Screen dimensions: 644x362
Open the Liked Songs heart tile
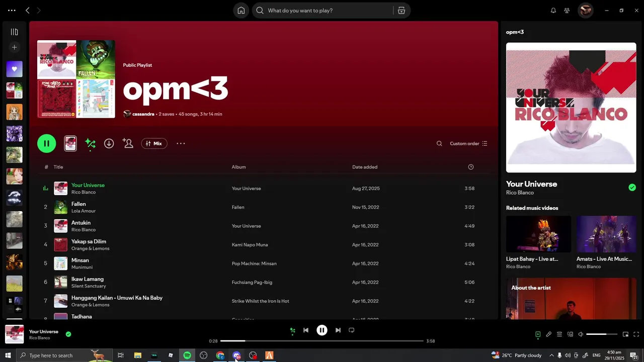coord(14,69)
